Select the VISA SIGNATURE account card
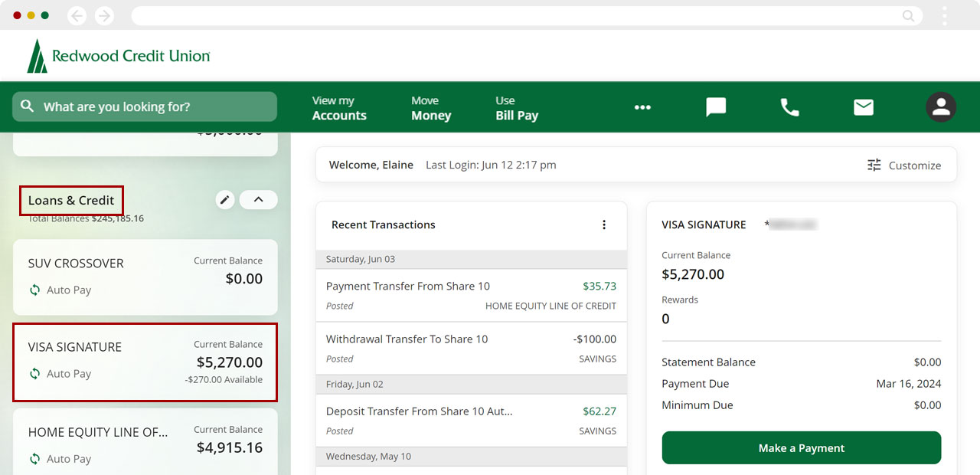Viewport: 980px width, 475px height. 145,362
